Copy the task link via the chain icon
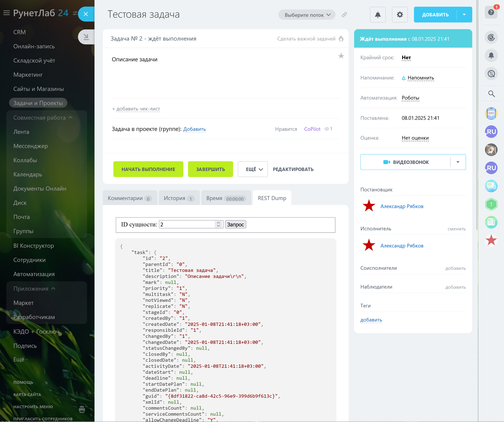504x422 pixels. tap(344, 15)
